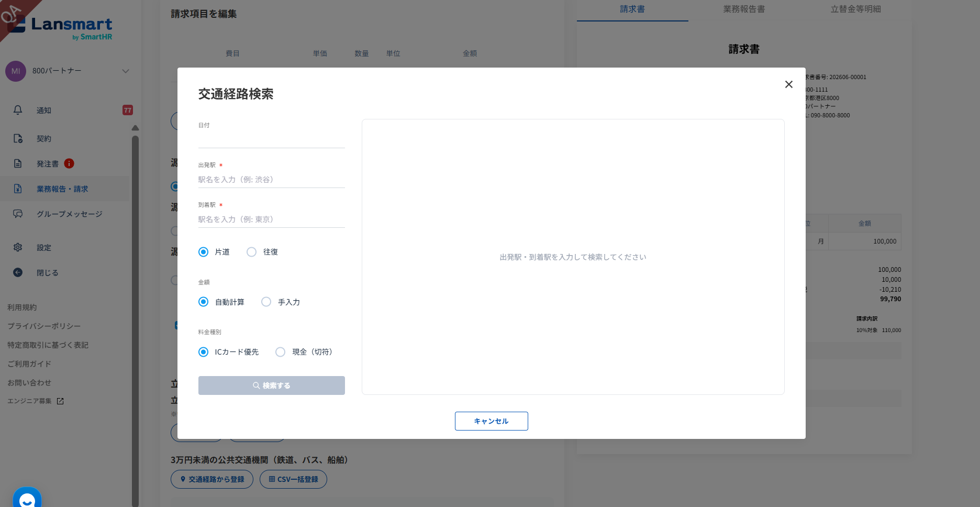This screenshot has width=980, height=507.
Task: Click the group message chat icon
Action: click(18, 214)
